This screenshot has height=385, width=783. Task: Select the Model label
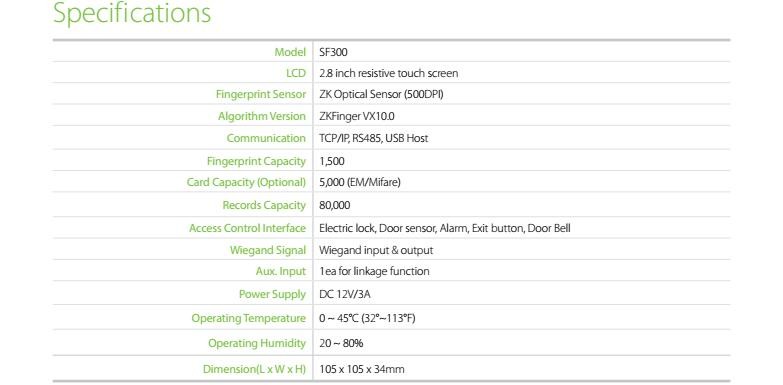290,52
